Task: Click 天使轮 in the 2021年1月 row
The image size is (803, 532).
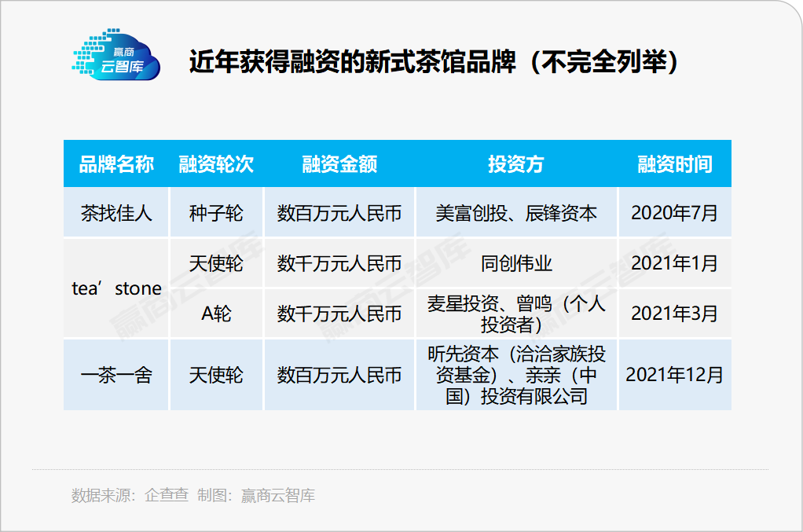Action: pyautogui.click(x=216, y=263)
